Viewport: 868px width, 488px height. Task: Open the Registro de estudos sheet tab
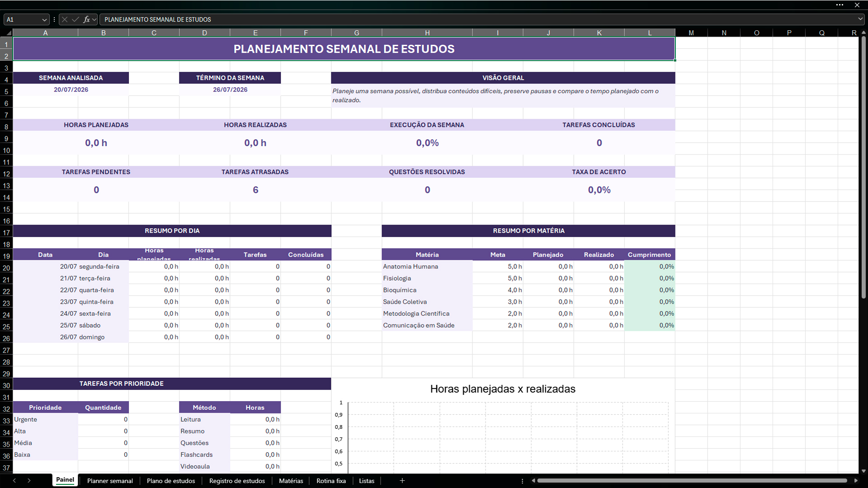pos(237,481)
